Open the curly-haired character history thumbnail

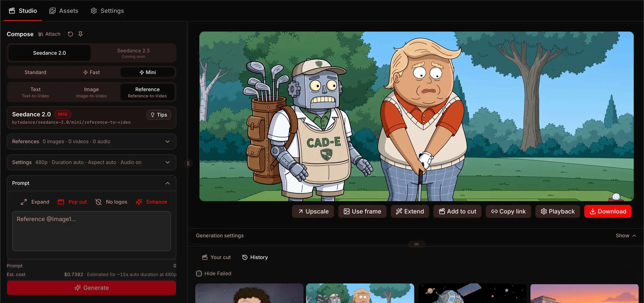click(249, 293)
